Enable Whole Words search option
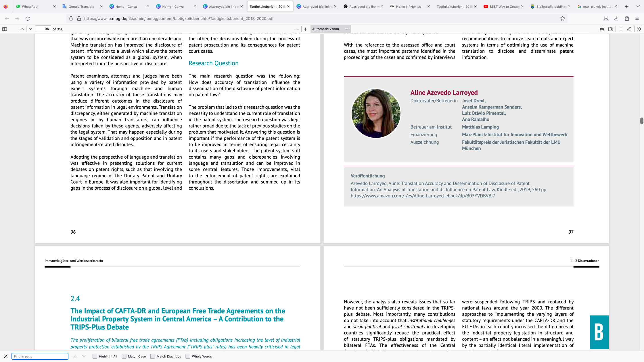Screen dimensions: 644x362 (x=188, y=356)
